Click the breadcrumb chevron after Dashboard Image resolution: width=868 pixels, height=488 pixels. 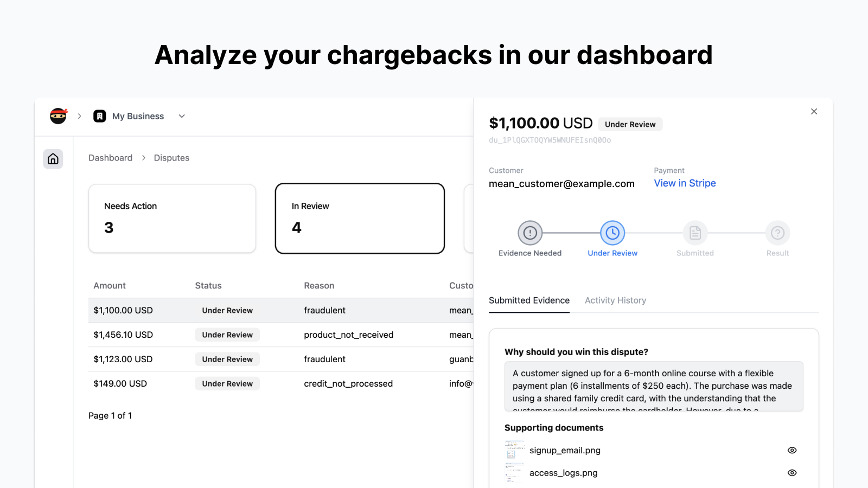tap(143, 158)
